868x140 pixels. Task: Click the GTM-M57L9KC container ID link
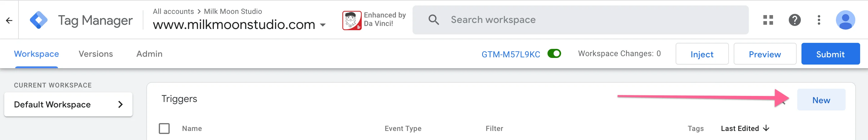click(x=511, y=54)
